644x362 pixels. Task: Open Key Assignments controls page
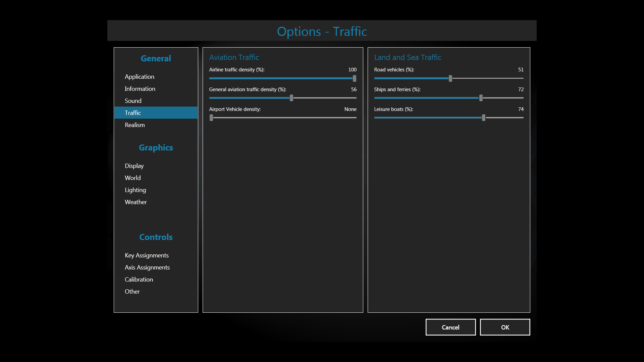[147, 255]
